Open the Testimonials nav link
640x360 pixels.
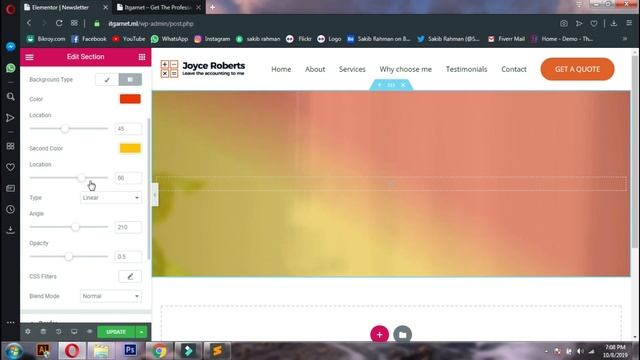(467, 69)
